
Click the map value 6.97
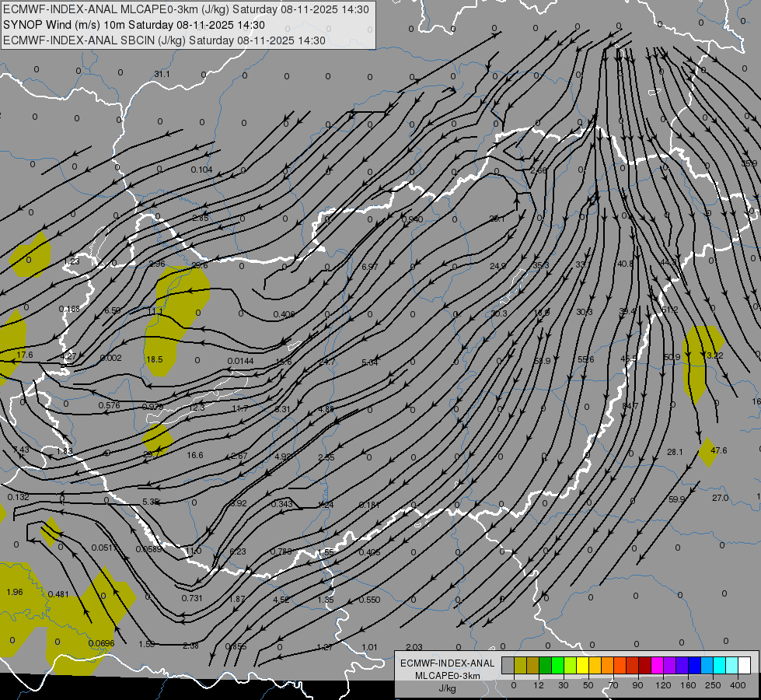pyautogui.click(x=370, y=267)
